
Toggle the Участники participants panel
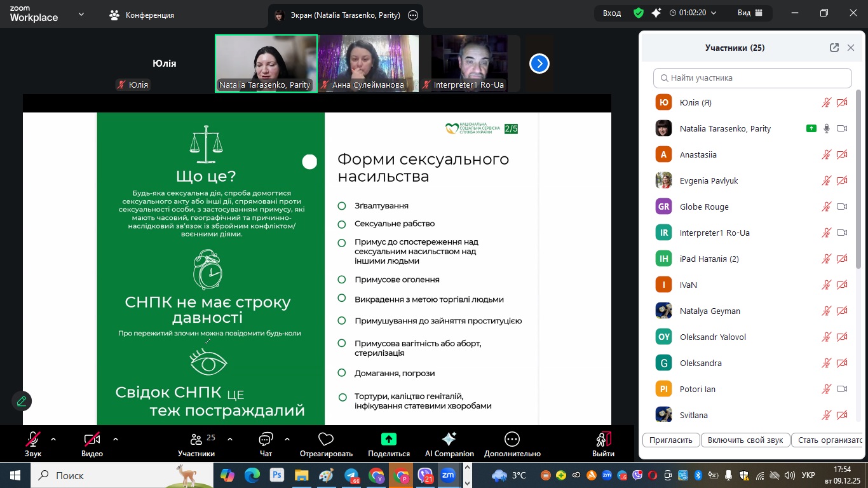(196, 440)
